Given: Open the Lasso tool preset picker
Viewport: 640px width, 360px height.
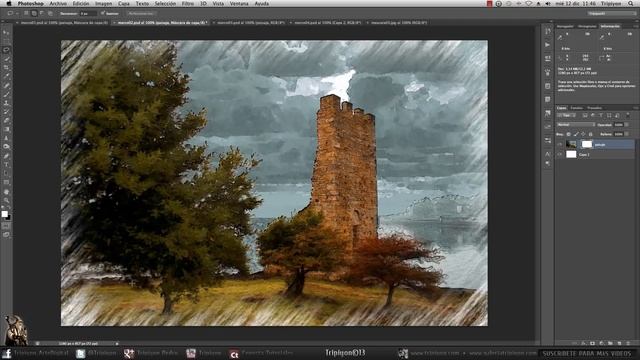Looking at the screenshot, I should pos(13,13).
